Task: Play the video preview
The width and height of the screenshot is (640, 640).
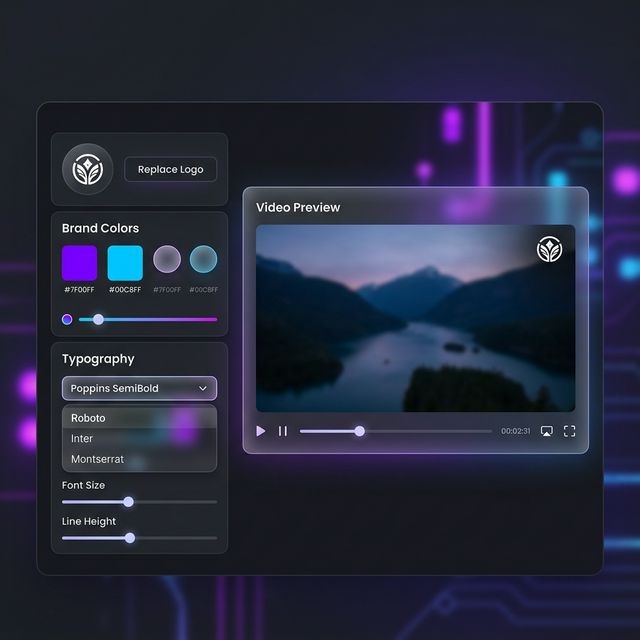Action: click(x=260, y=431)
